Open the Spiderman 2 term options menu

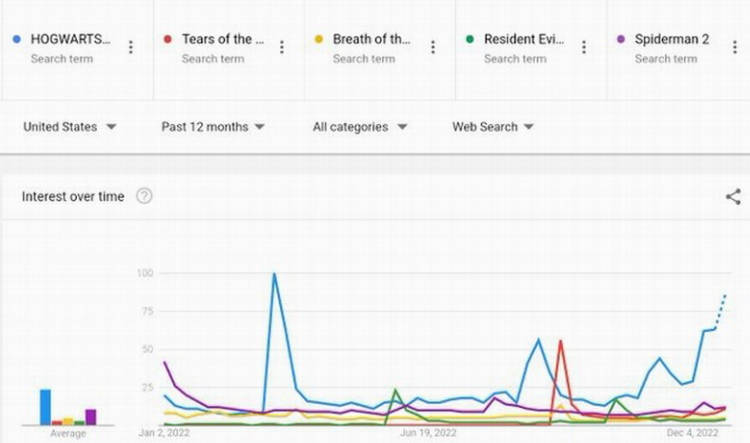(x=735, y=47)
